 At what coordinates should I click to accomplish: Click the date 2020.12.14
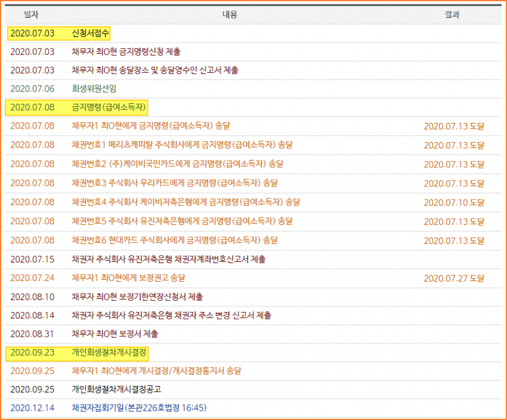pyautogui.click(x=32, y=408)
